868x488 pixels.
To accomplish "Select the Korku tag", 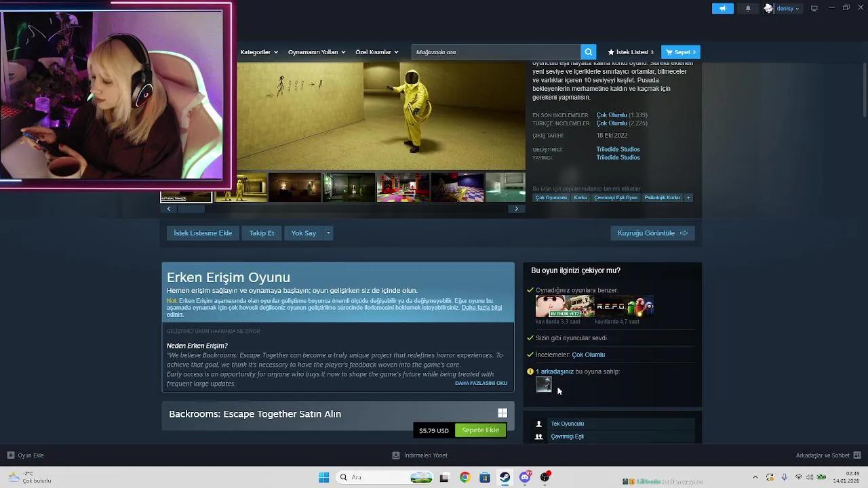I will [x=580, y=198].
